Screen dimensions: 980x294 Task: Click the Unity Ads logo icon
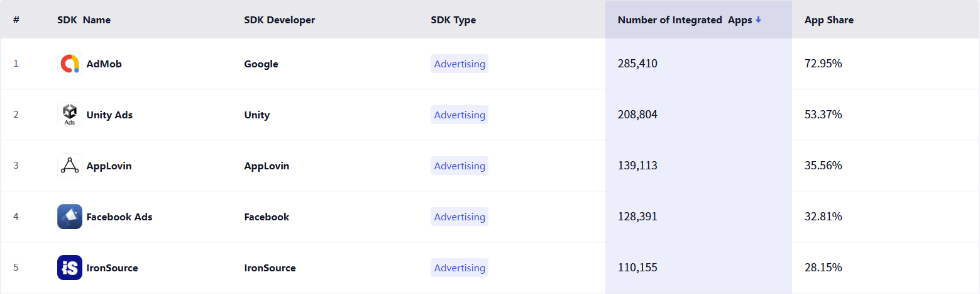click(70, 115)
